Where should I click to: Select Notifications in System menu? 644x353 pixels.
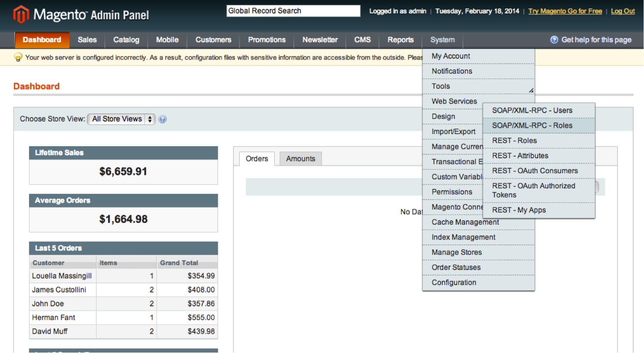[479, 71]
